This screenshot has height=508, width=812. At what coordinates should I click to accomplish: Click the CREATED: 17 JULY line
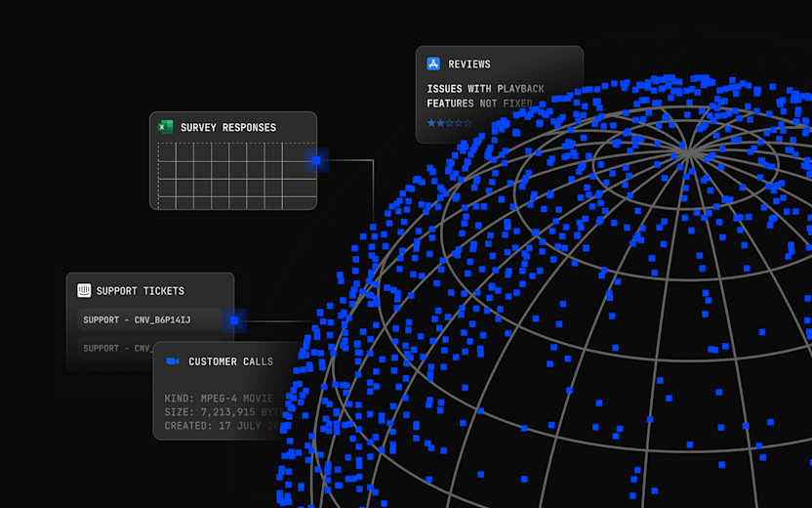click(x=223, y=426)
